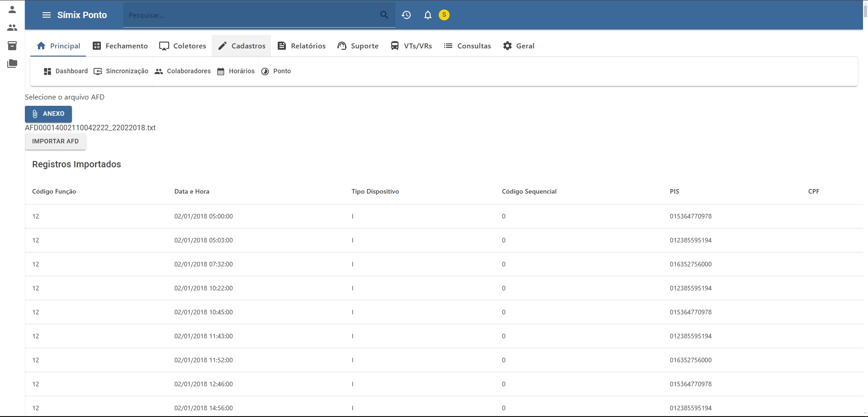The image size is (868, 417).
Task: Click the Fechamento calculator icon
Action: (97, 46)
